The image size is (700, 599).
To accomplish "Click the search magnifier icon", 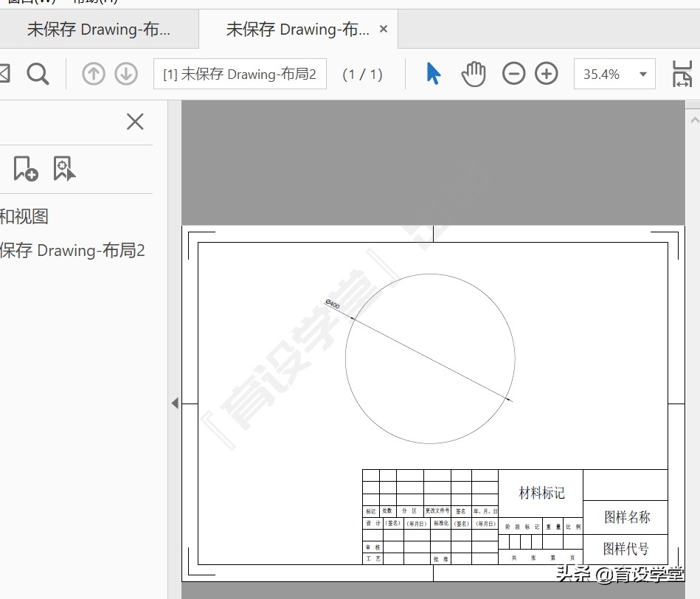I will click(38, 74).
